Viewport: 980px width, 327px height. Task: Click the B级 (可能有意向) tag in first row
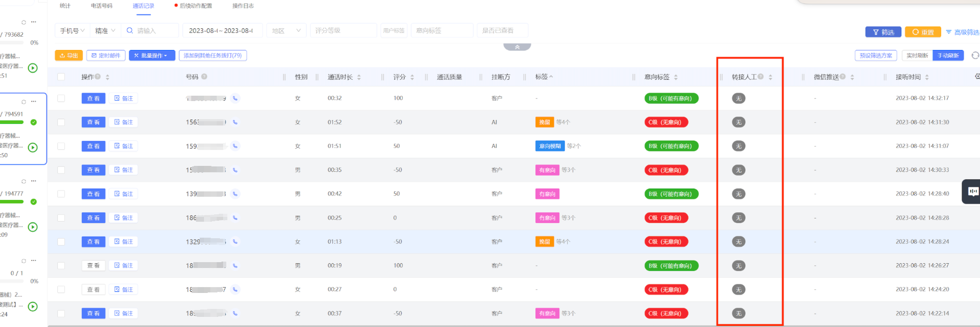671,98
